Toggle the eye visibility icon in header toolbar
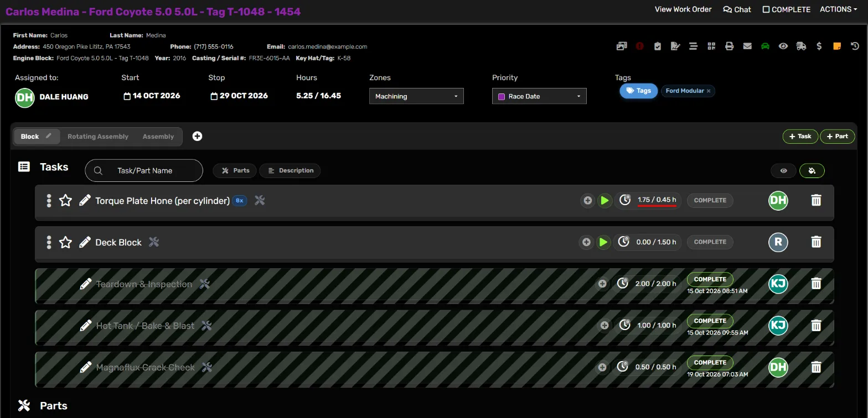 coord(783,46)
